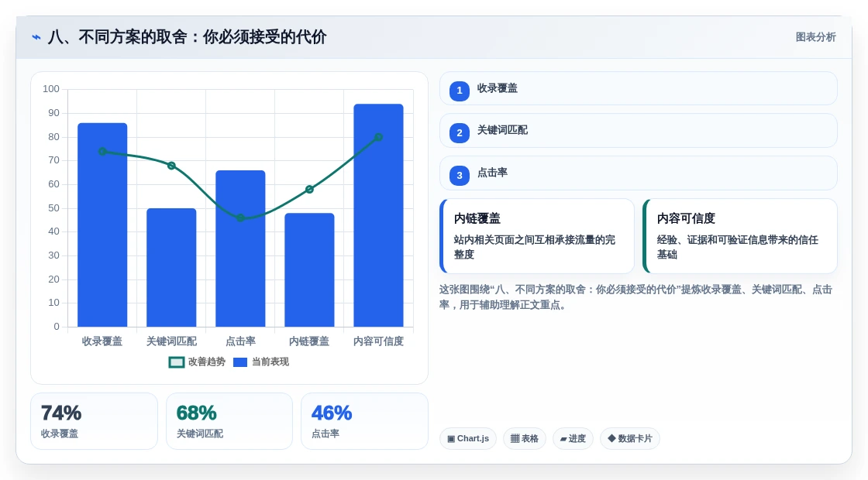868x480 pixels.
Task: Click the 74% 收录覆盖 stat card
Action: coord(94,421)
